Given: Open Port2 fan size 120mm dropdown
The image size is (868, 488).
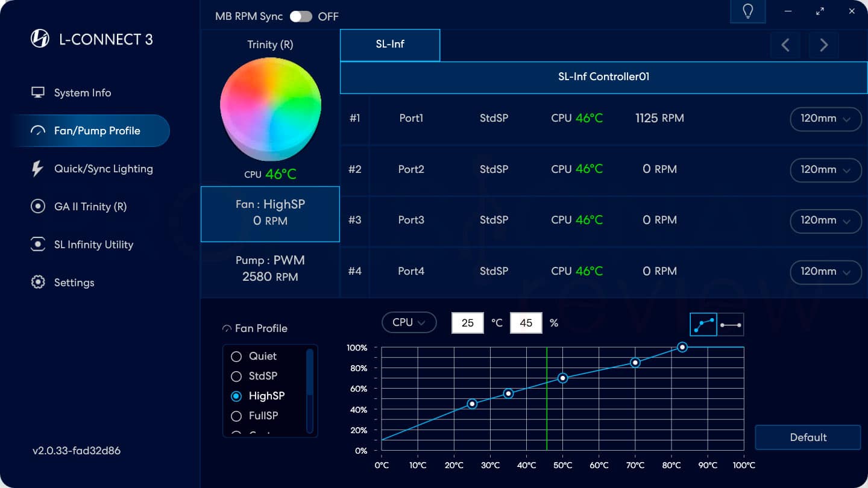Looking at the screenshot, I should (x=825, y=170).
